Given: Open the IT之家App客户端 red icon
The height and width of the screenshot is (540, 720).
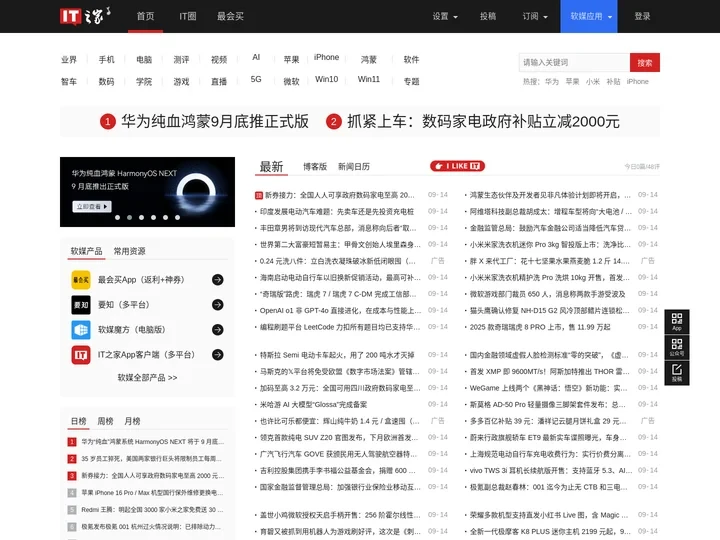Looking at the screenshot, I should pyautogui.click(x=81, y=354).
